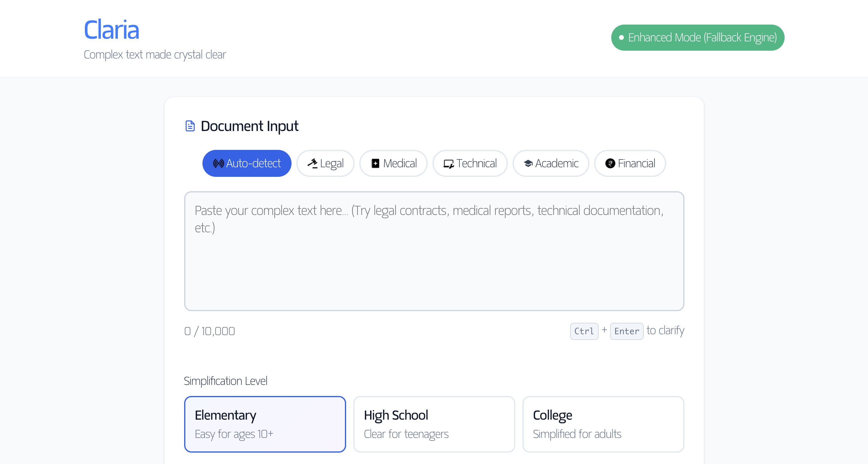Click the Medical plus-book icon

click(x=375, y=164)
